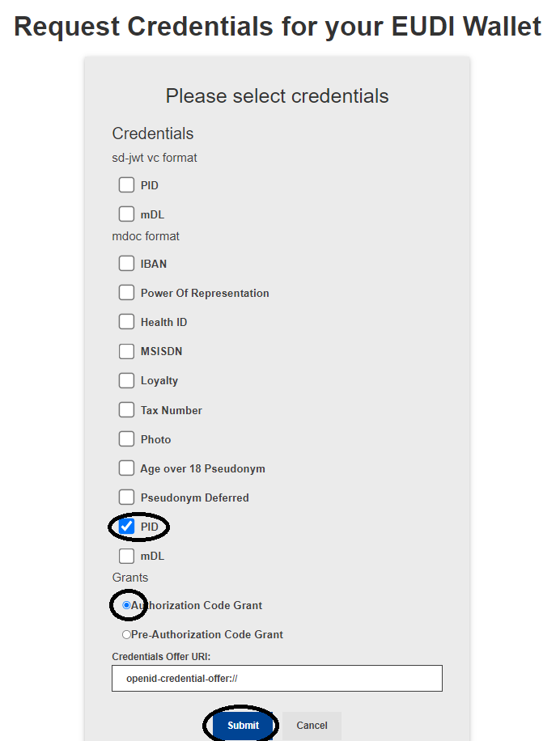Screen dimensions: 560x741
Task: Tick the Tax Number checkbox
Action: coord(126,410)
